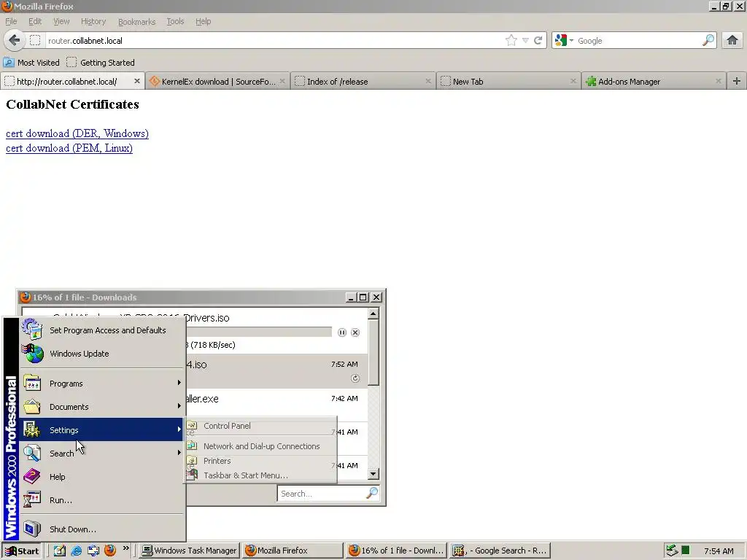This screenshot has width=747, height=560.
Task: Reload the current page
Action: (538, 41)
